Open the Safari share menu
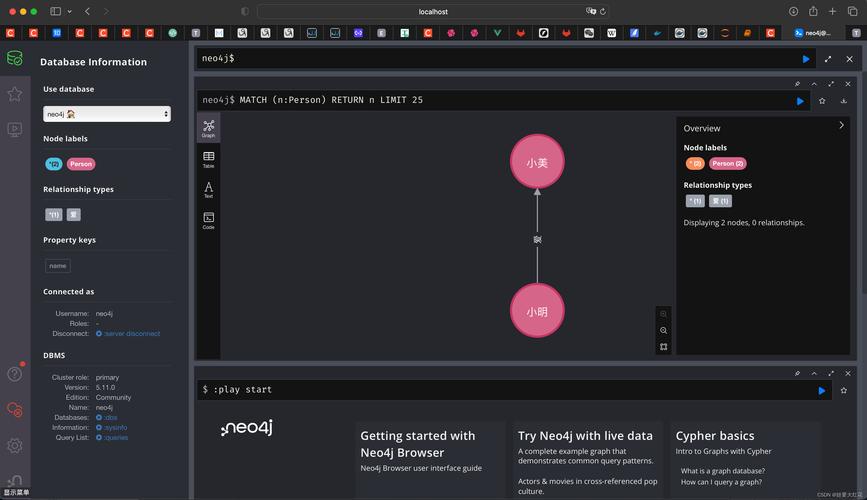The image size is (867, 500). point(813,11)
